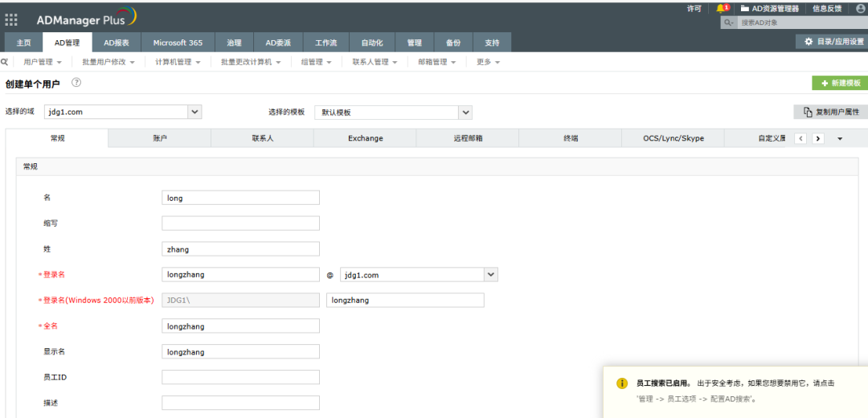Click the pre-Windows 2000 login name field
Image resolution: width=868 pixels, height=418 pixels.
405,300
